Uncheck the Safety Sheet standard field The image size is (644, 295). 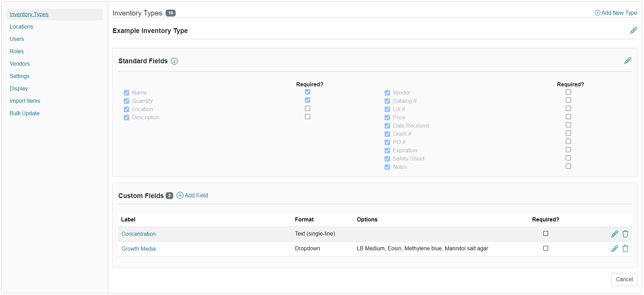(387, 159)
